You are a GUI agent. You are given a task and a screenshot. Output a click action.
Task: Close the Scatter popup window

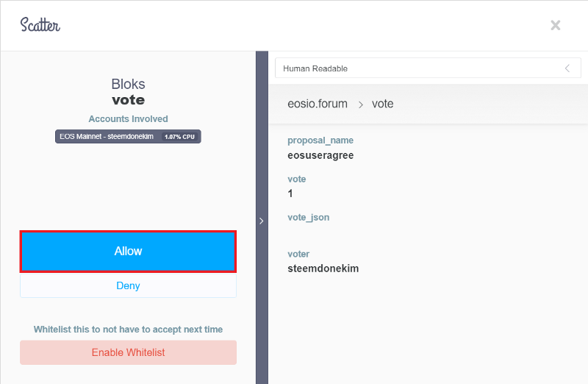tap(556, 25)
